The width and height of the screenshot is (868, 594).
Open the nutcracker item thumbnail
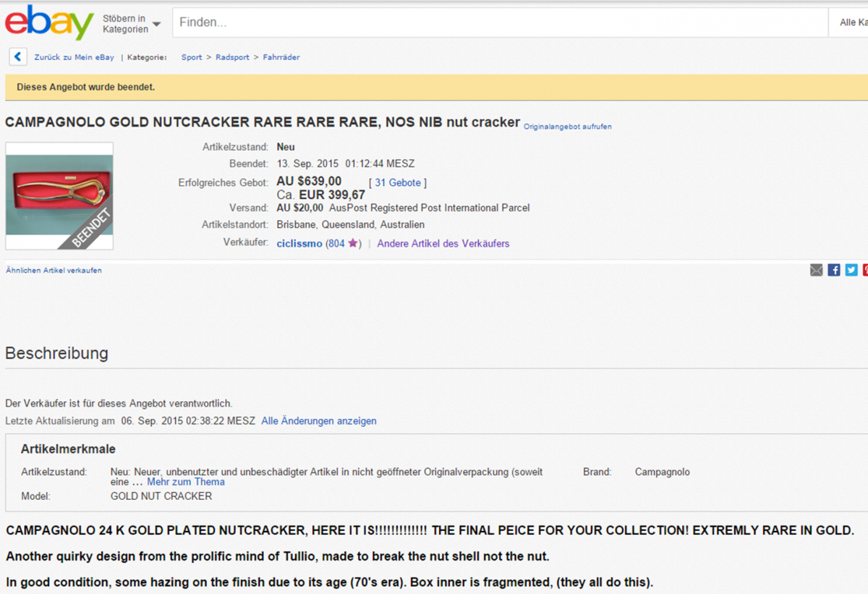59,195
